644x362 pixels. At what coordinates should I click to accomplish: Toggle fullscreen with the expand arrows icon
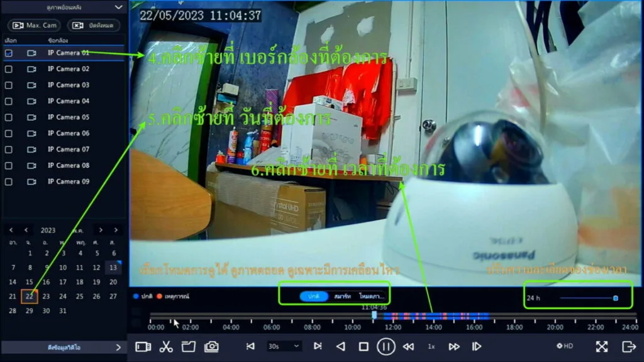click(x=602, y=346)
